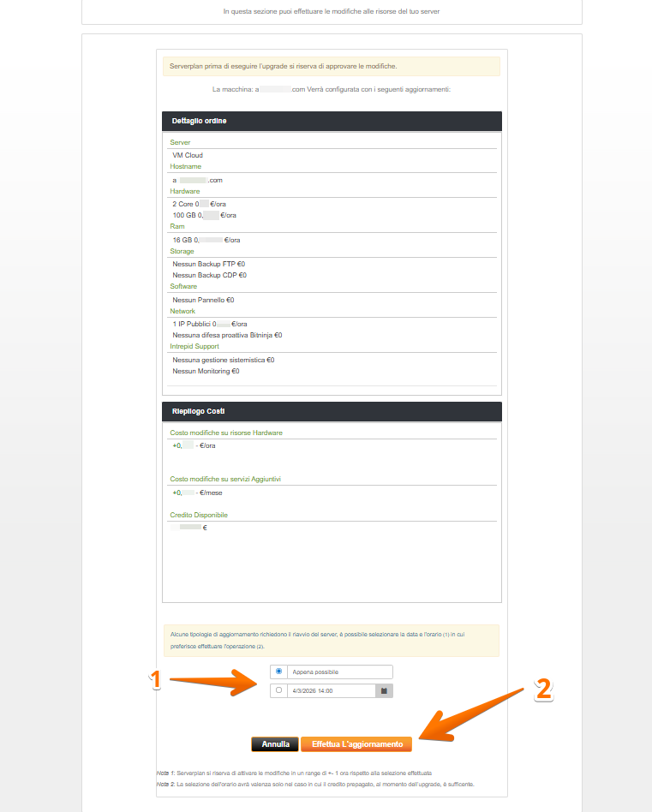
Task: Click the 'Appena possibile' text field
Action: 340,672
